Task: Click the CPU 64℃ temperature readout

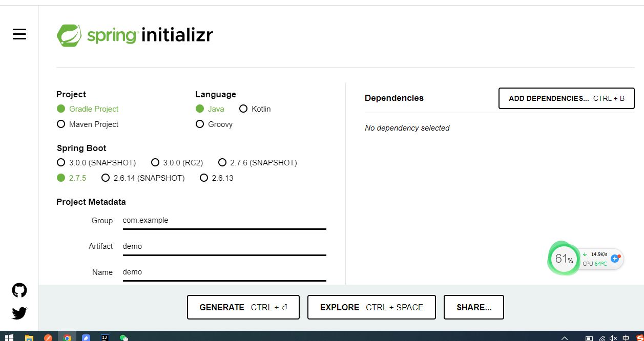Action: (595, 264)
